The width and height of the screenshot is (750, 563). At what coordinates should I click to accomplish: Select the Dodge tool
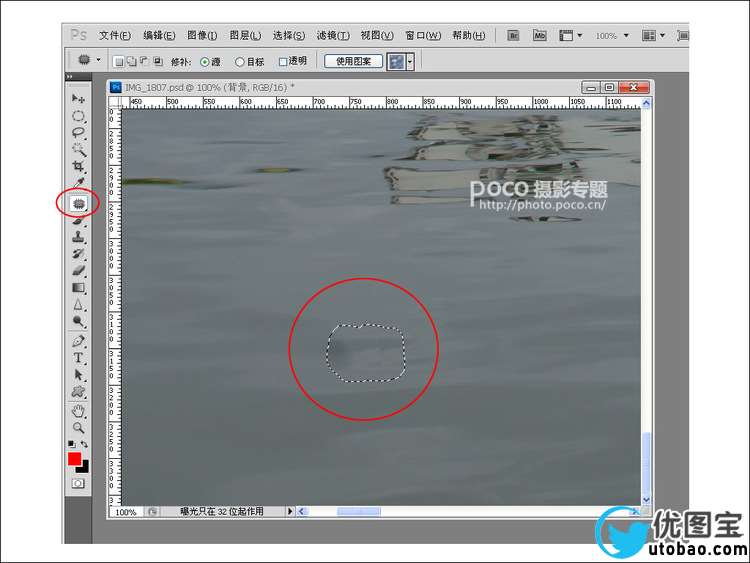point(78,321)
